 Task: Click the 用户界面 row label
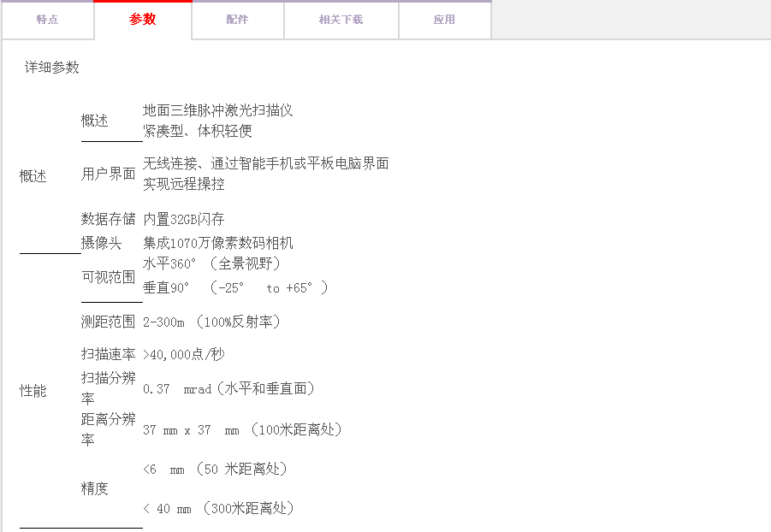tap(109, 174)
